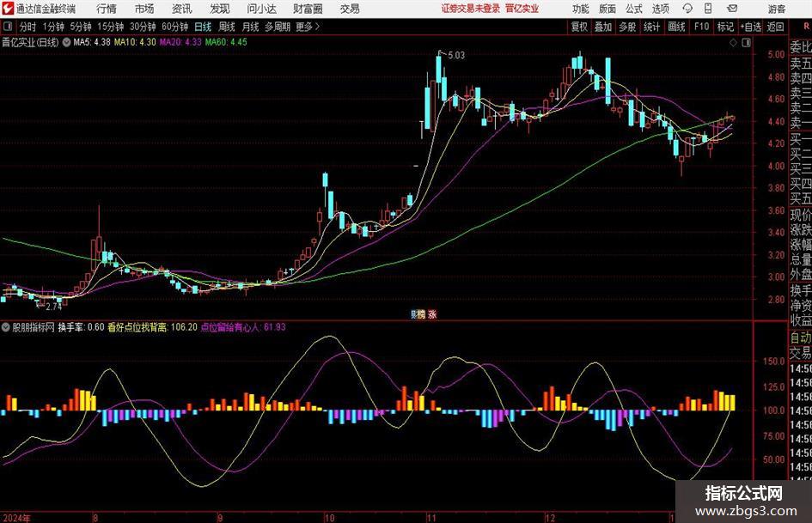Click the diamond icon above price axis
Viewport: 812px width, 523px height.
click(x=733, y=42)
